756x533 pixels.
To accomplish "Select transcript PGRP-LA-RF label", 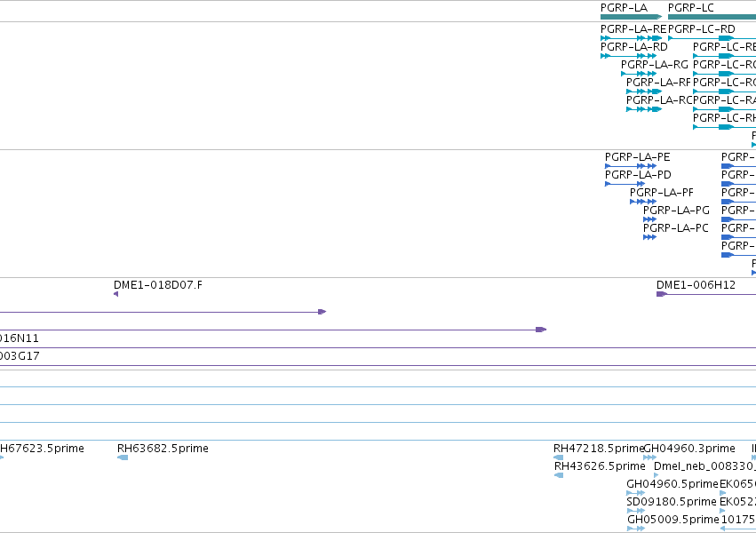I will (x=658, y=83).
